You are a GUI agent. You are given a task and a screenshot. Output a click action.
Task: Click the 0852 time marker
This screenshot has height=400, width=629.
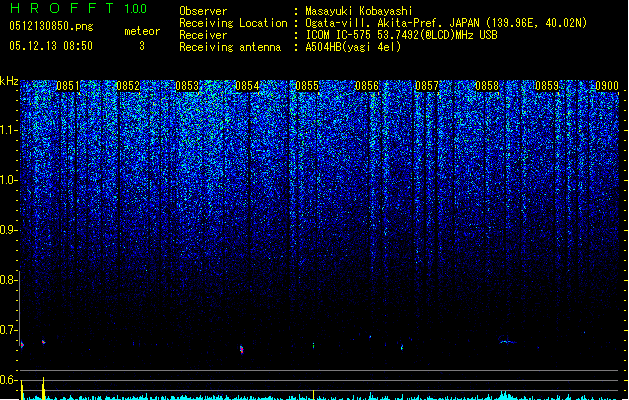coord(128,86)
